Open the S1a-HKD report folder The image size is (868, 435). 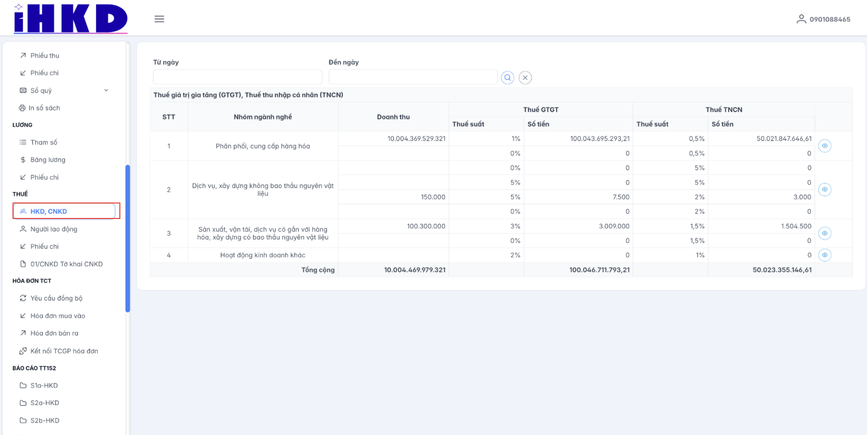pyautogui.click(x=44, y=386)
